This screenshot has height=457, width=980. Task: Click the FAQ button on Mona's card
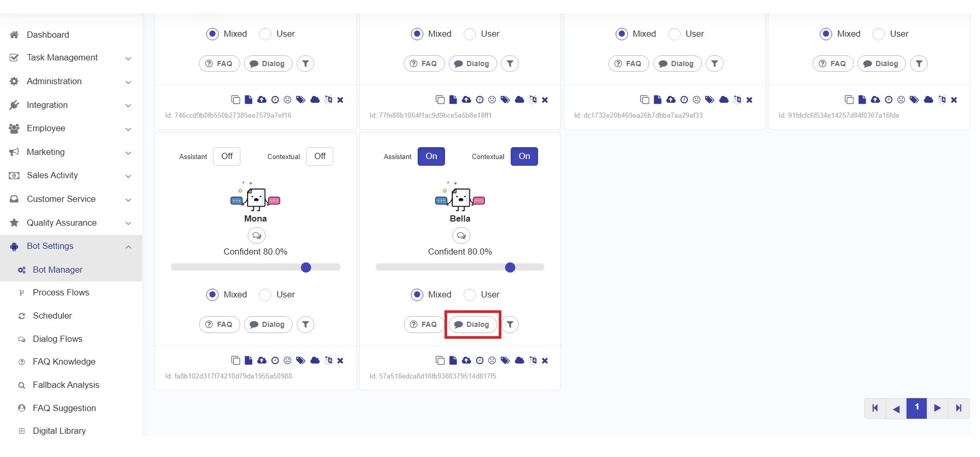tap(219, 324)
